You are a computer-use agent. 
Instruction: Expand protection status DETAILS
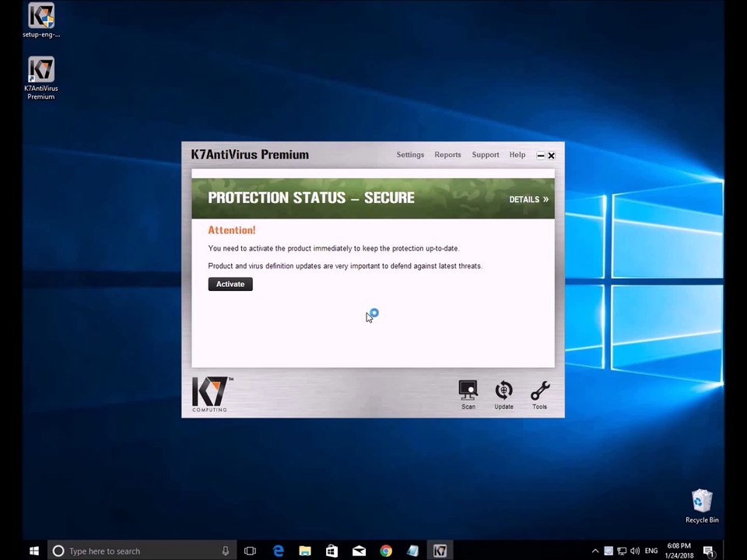click(529, 200)
